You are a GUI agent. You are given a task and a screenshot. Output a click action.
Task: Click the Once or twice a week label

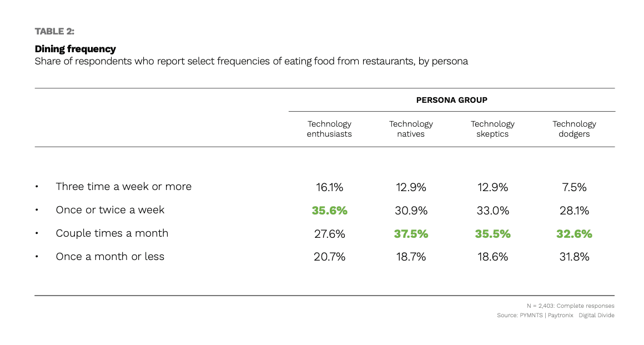pos(110,210)
